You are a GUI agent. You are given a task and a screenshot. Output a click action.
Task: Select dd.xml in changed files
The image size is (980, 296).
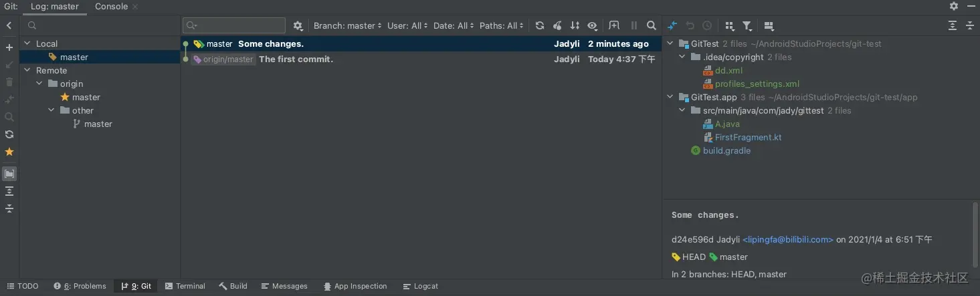[728, 70]
